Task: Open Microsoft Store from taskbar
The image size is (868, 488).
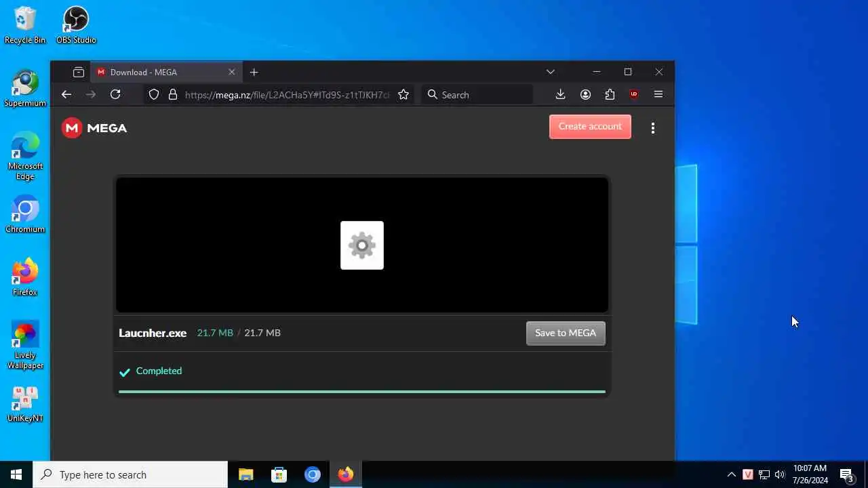Action: [279, 474]
